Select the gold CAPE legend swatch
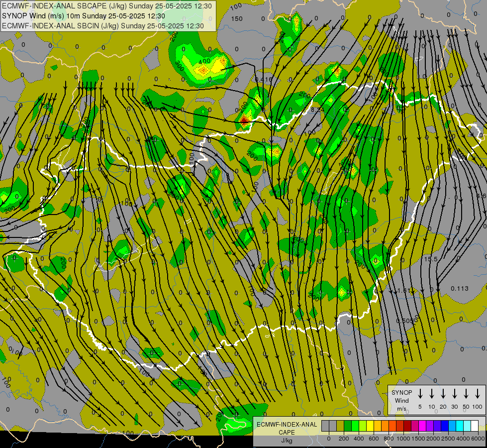This screenshot has width=487, height=448. [378, 426]
